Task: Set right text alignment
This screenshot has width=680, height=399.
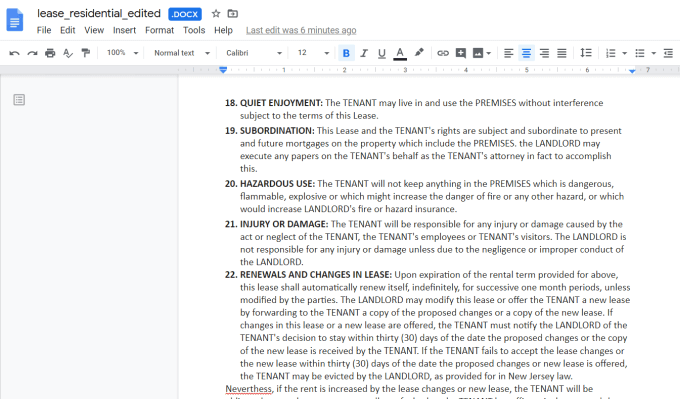Action: [544, 53]
